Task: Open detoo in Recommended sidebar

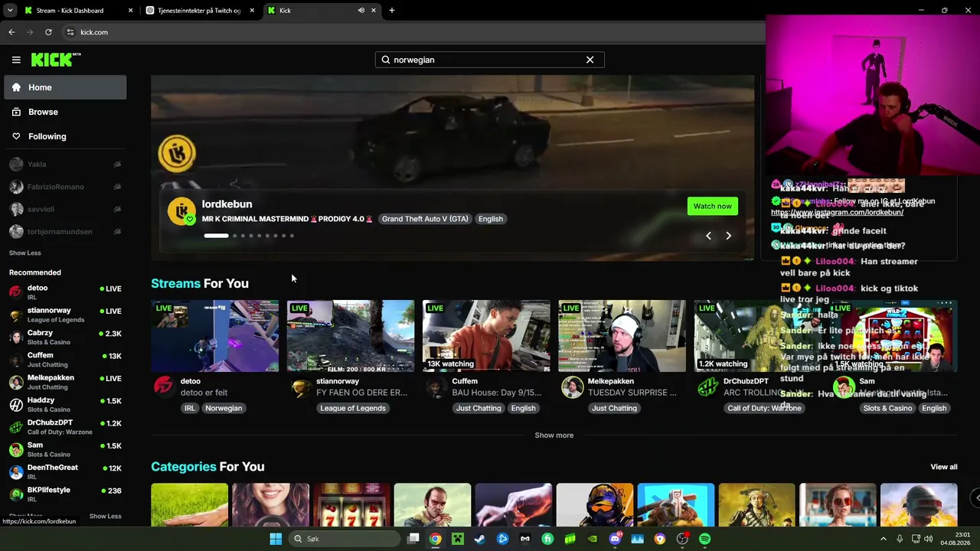Action: tap(65, 292)
